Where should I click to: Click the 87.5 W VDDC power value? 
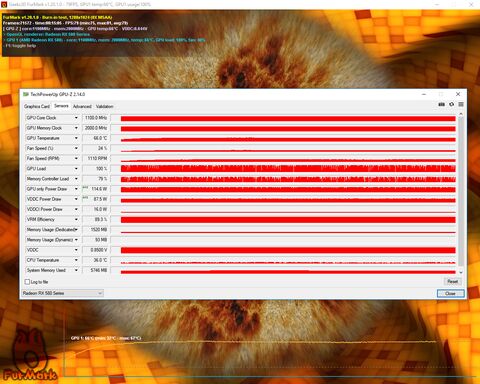pyautogui.click(x=96, y=199)
